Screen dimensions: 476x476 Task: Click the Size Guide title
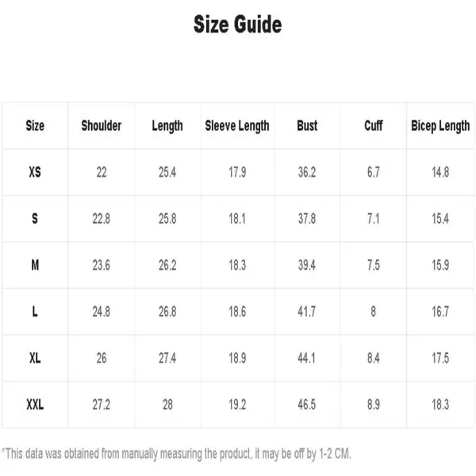[x=238, y=25]
